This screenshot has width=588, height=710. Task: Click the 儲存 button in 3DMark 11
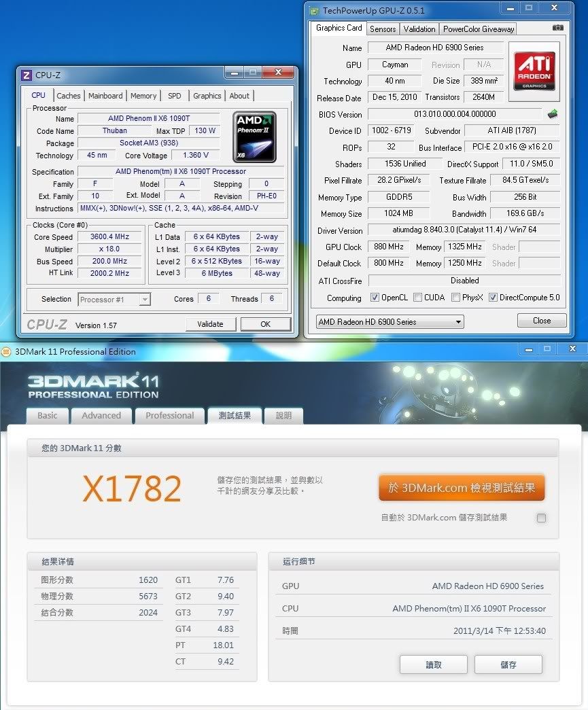click(508, 664)
